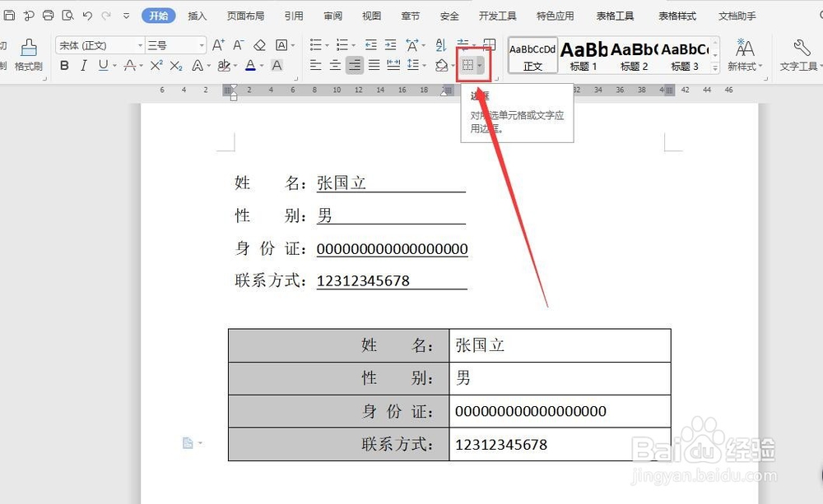
Task: Select the Format Painter (格式刷) tool
Action: click(x=28, y=54)
